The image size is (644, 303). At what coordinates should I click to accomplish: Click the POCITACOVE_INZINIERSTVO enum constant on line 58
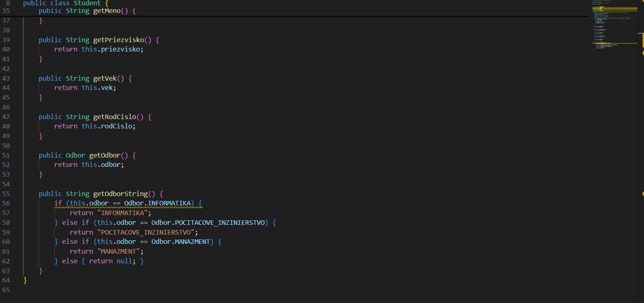click(x=220, y=223)
